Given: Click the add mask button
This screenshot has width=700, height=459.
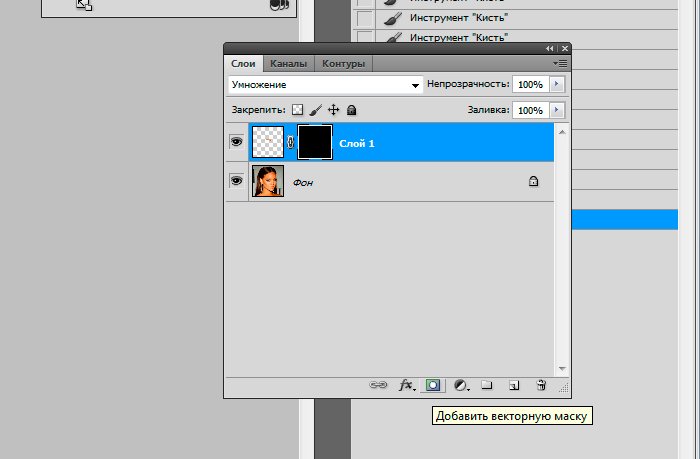Looking at the screenshot, I should (433, 385).
